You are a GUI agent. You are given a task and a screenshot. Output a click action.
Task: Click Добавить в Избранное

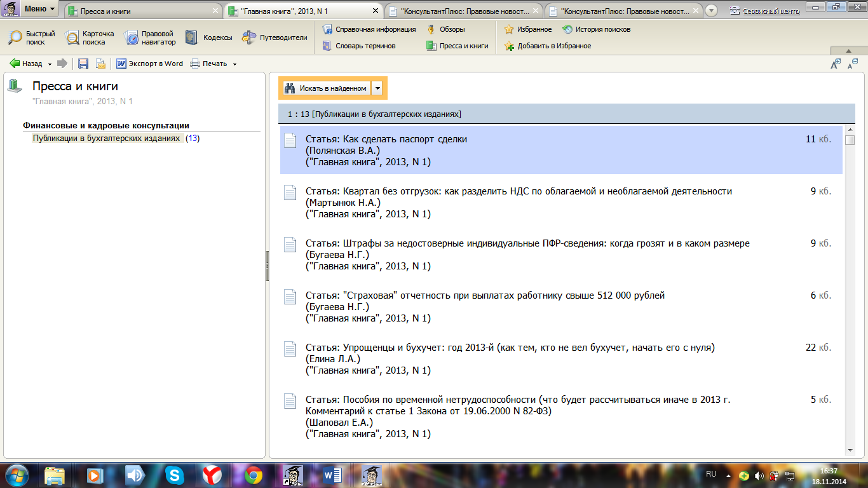[x=547, y=46]
